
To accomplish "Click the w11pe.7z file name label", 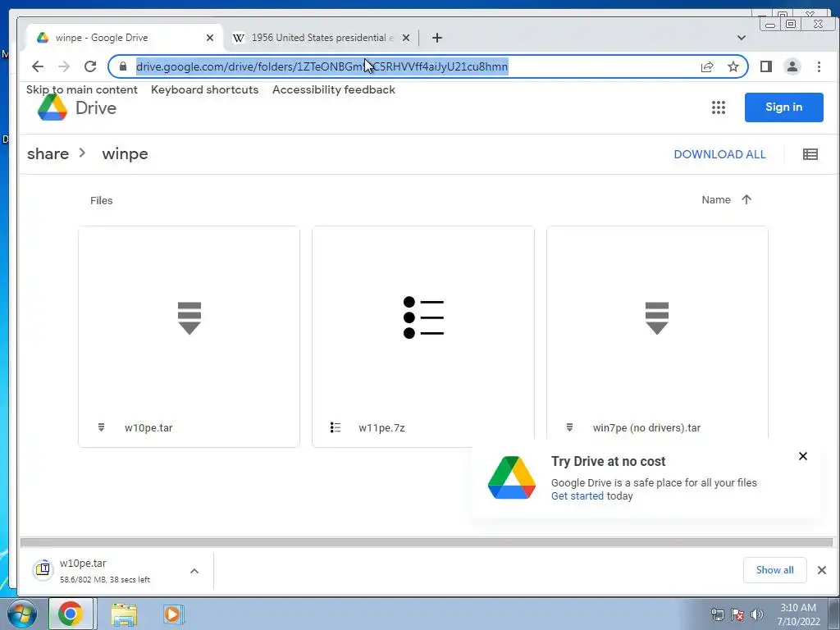I will (x=382, y=427).
